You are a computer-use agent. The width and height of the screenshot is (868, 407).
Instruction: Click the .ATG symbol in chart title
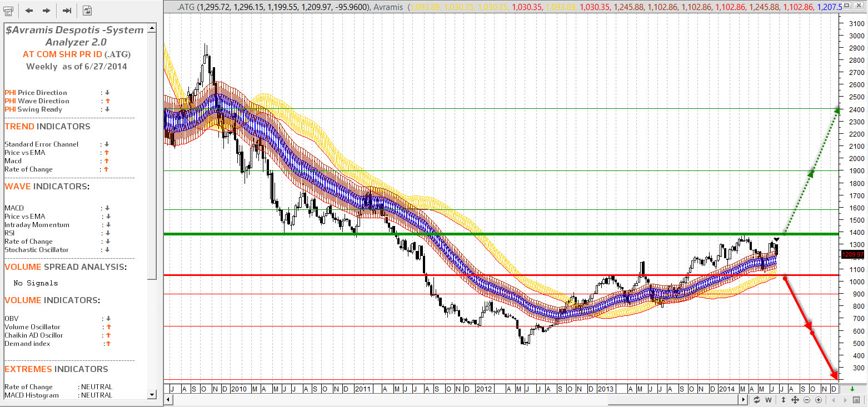(x=185, y=6)
